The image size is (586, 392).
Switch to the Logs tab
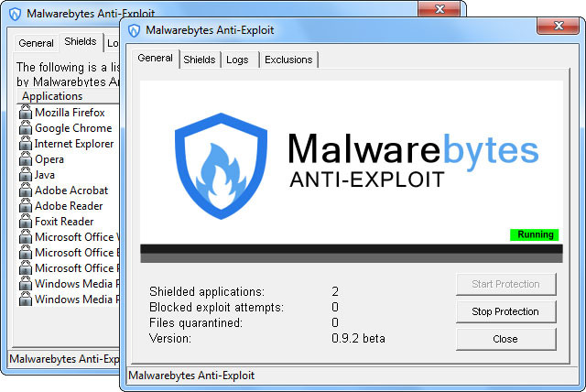[x=237, y=60]
